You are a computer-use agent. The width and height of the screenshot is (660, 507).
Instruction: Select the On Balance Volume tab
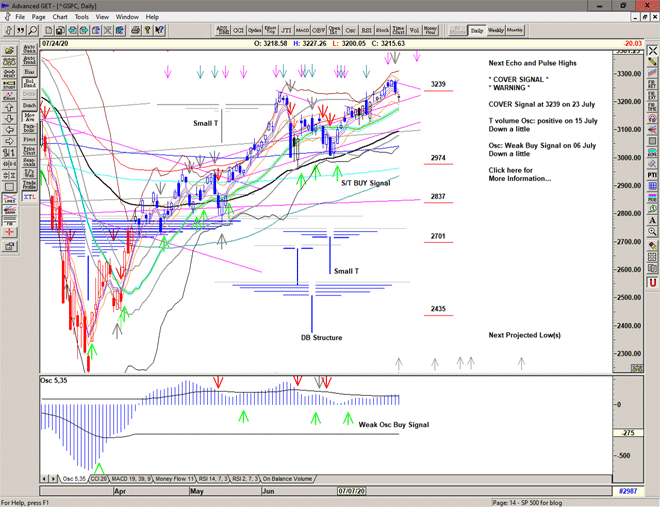click(290, 479)
